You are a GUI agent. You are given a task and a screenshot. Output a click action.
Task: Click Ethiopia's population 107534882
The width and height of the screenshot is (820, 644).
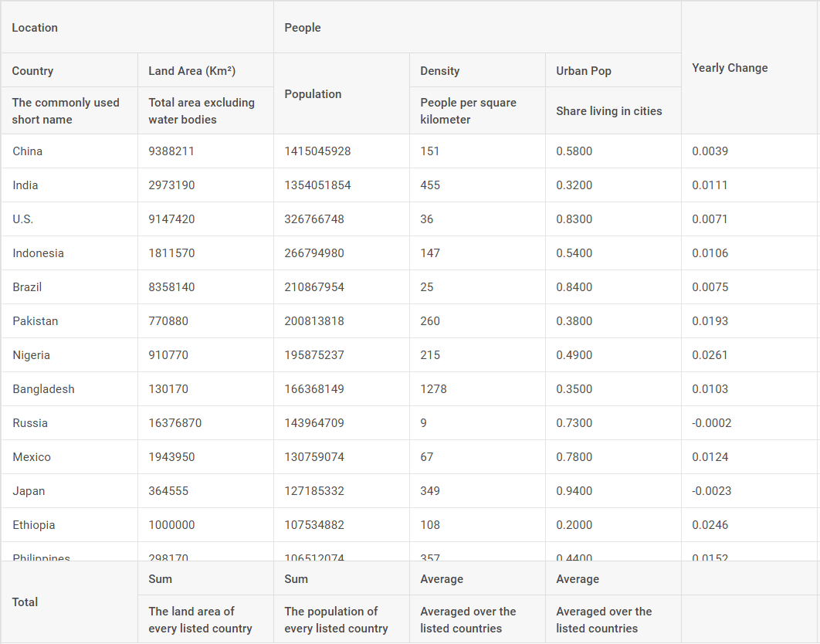pos(341,525)
